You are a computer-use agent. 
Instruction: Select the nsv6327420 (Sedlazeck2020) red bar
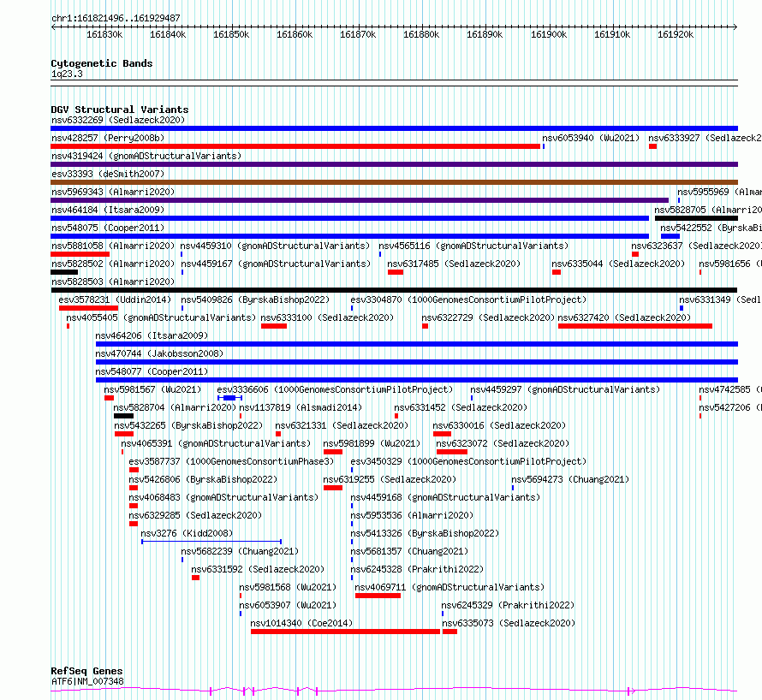(635, 326)
